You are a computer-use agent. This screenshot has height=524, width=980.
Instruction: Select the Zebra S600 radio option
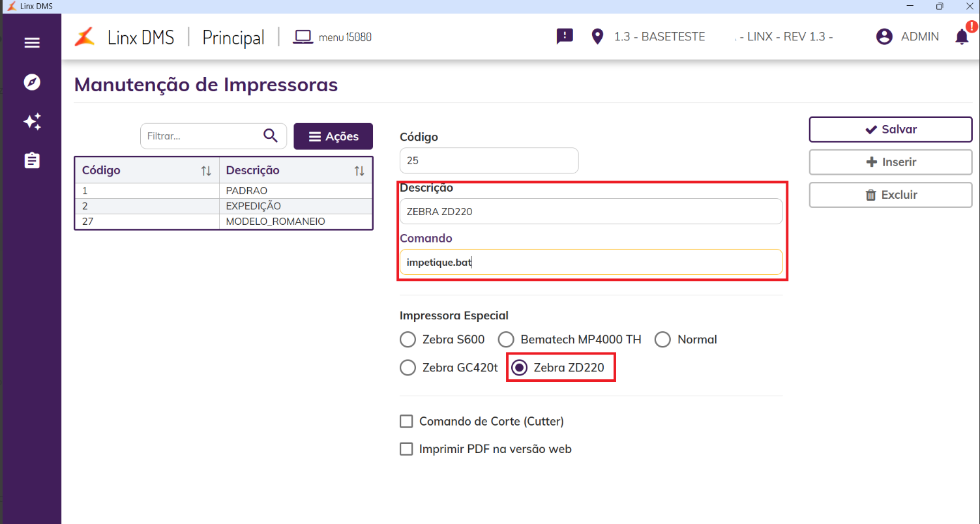tap(408, 340)
